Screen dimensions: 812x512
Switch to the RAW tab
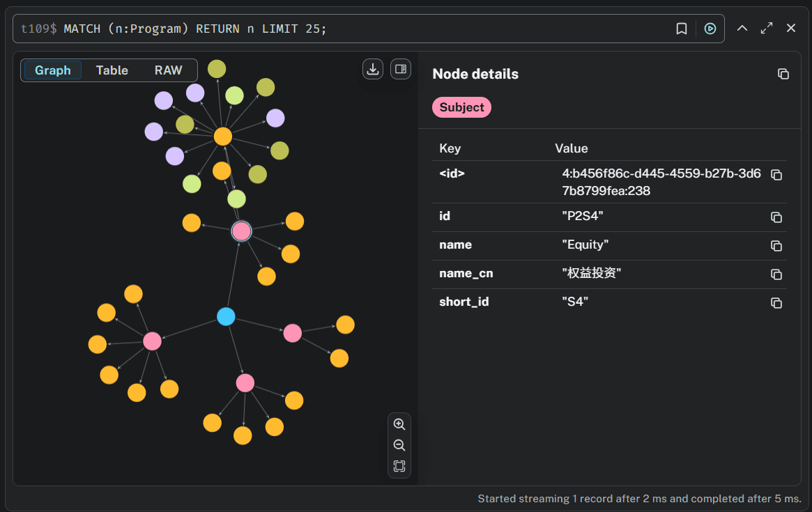click(168, 70)
